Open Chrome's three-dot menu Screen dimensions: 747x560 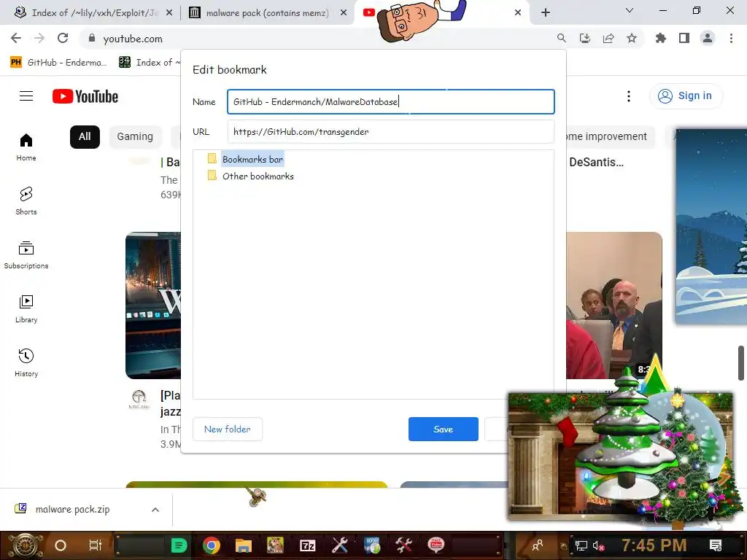click(731, 38)
